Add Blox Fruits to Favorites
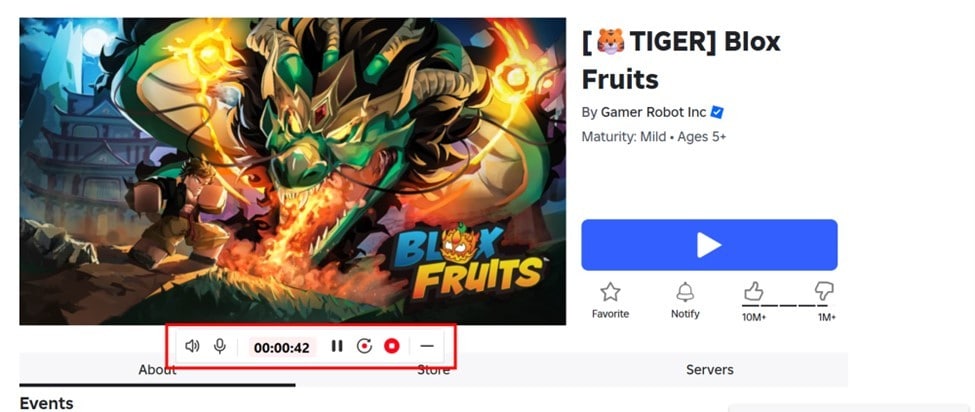Viewport: 975px width, 412px height. coord(610,299)
